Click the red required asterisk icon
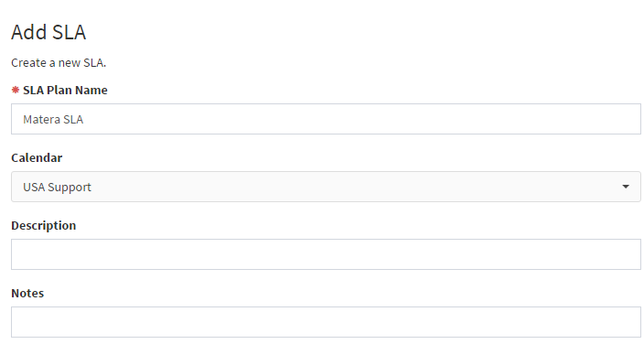This screenshot has width=644, height=344. [16, 90]
